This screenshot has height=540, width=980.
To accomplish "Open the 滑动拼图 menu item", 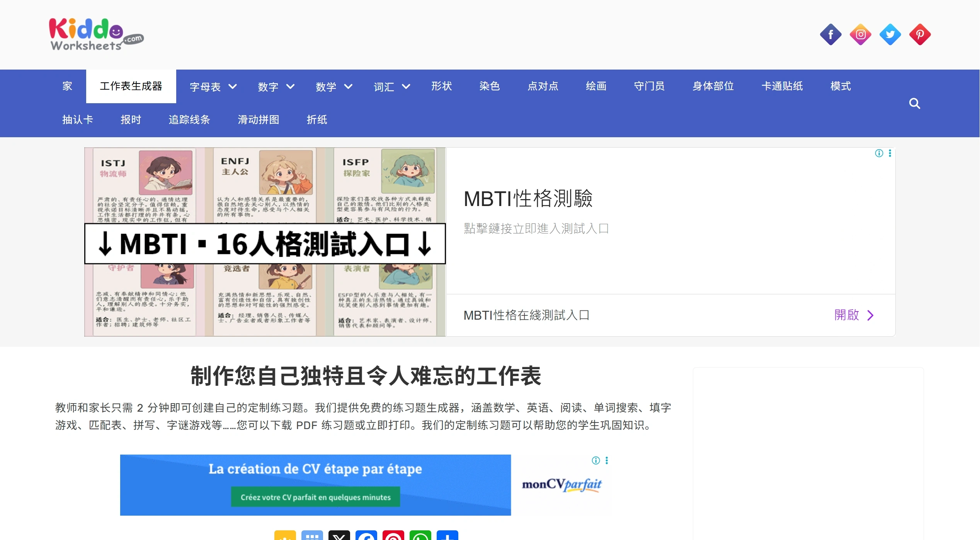I will point(258,120).
